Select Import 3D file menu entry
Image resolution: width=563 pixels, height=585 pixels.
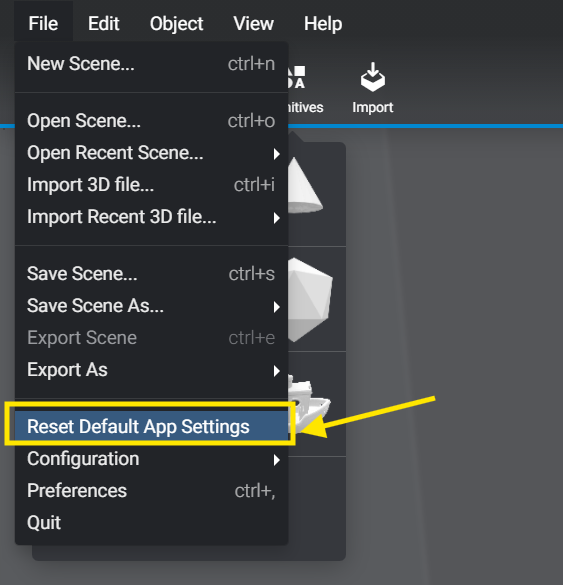pyautogui.click(x=151, y=185)
